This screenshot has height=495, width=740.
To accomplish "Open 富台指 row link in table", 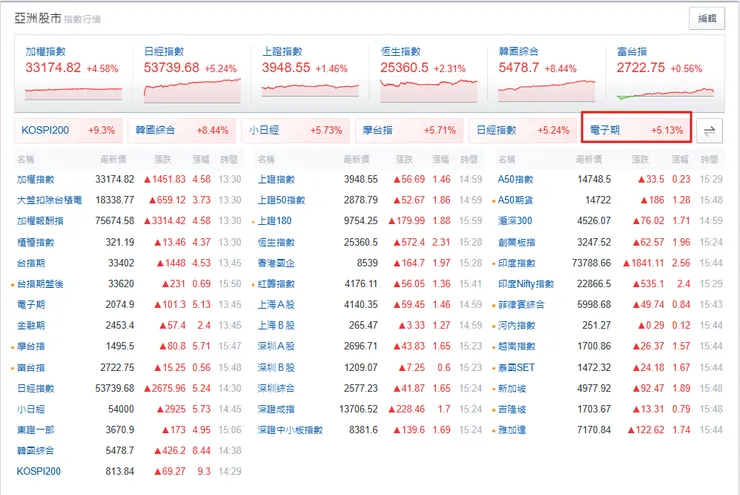I will point(31,368).
